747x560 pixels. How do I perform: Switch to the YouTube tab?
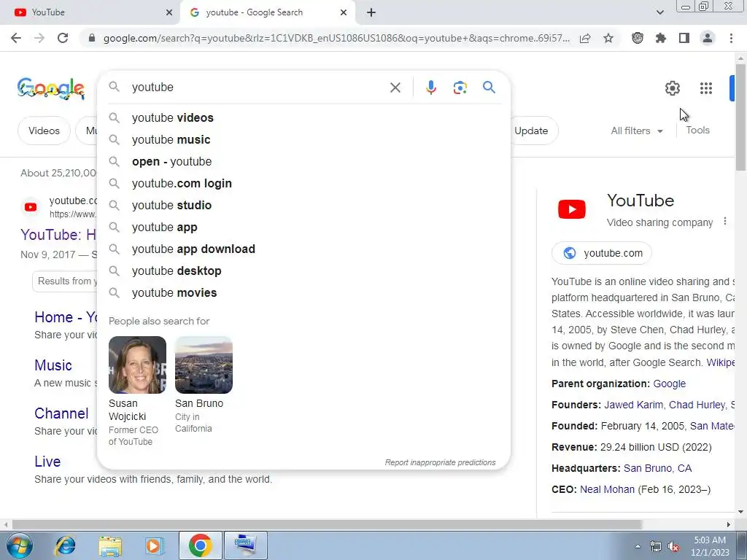90,12
